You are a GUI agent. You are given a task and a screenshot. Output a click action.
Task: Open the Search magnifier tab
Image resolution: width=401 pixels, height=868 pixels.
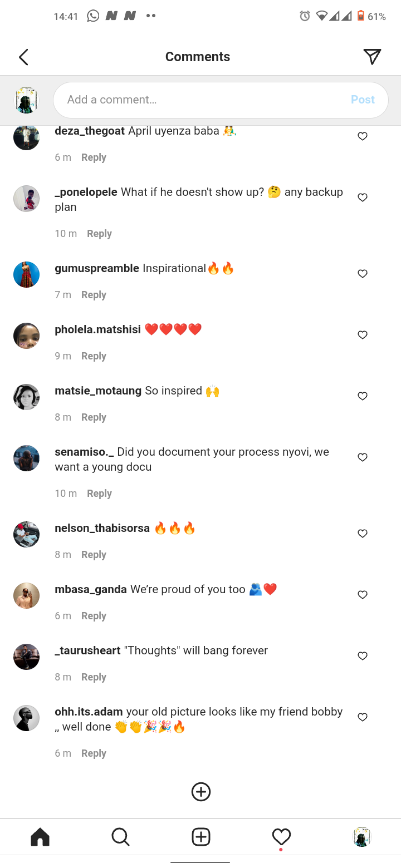[120, 837]
